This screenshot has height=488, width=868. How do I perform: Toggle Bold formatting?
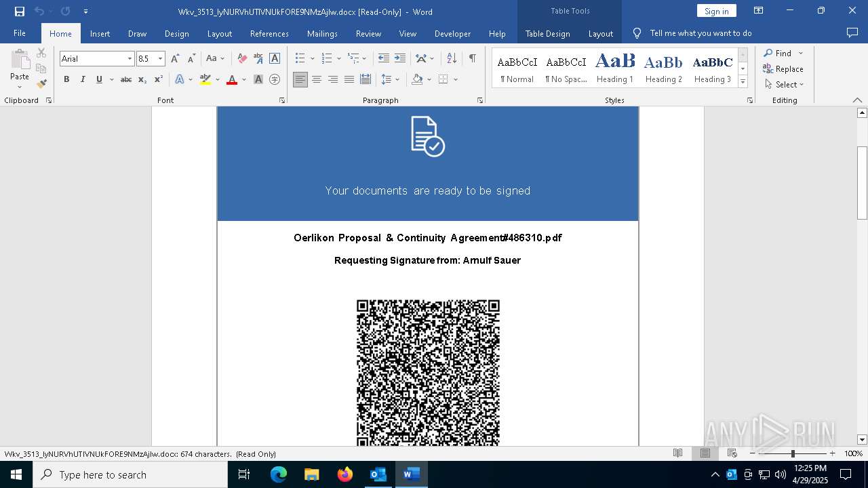(66, 79)
